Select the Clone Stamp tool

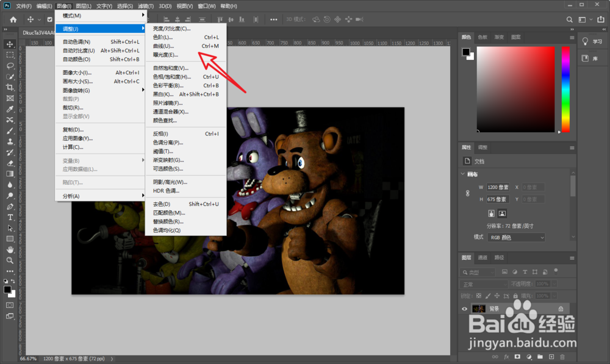[x=10, y=141]
